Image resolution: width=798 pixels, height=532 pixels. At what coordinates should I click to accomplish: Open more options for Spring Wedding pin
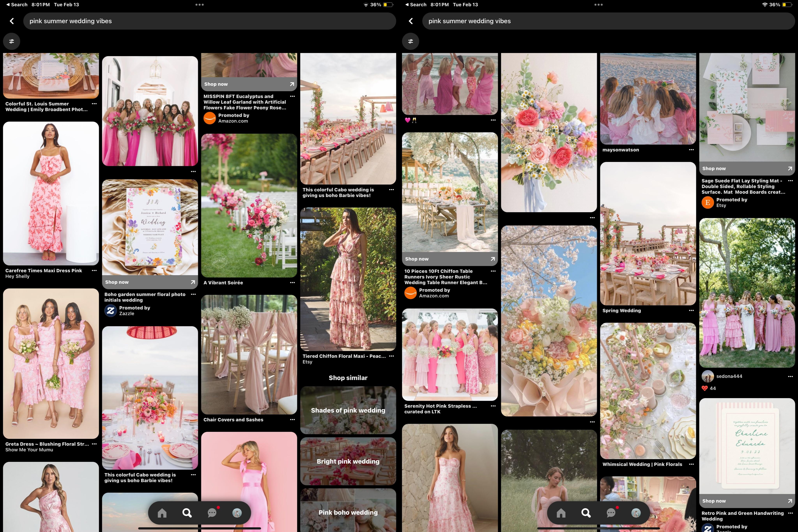pyautogui.click(x=691, y=310)
